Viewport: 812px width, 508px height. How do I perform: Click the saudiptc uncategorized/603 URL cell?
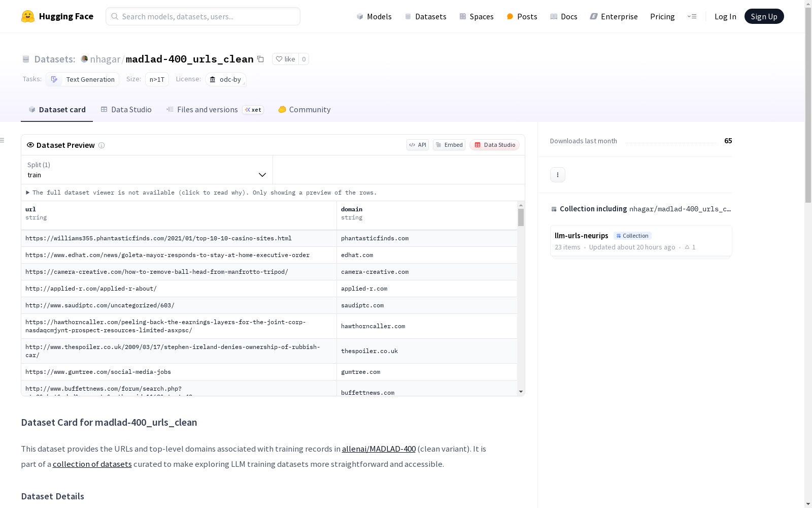pos(179,305)
